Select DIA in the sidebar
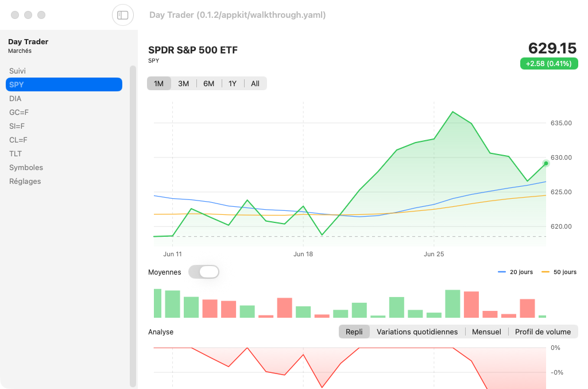The height and width of the screenshot is (389, 588). click(64, 98)
